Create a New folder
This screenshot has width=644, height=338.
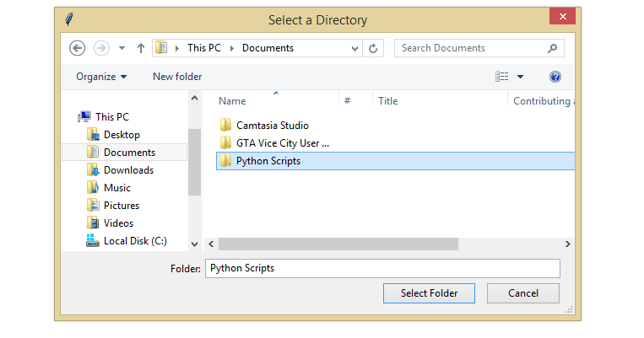[x=177, y=77]
